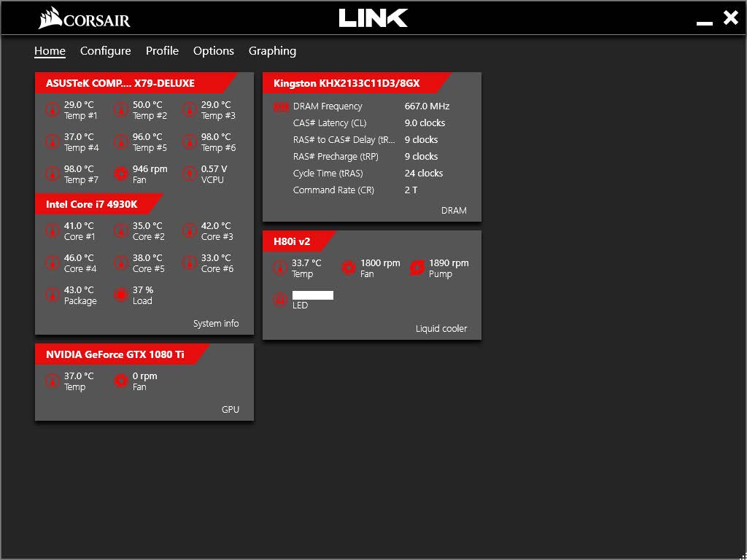Select the CAS# Latency (CL) row label
747x560 pixels.
tap(330, 122)
